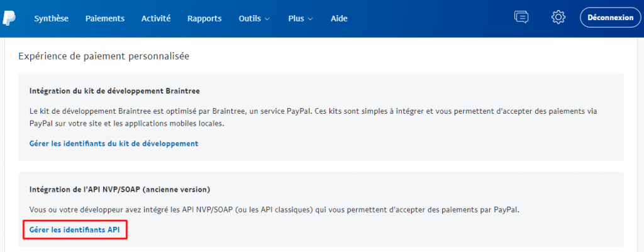Go to the Synthèse page
This screenshot has width=644, height=252.
[x=52, y=18]
